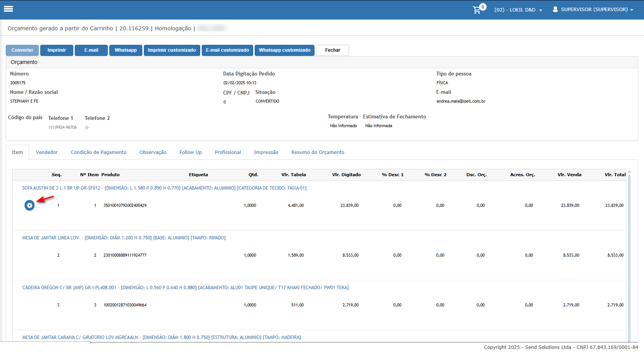This screenshot has width=644, height=352.
Task: Click the Vlr. Venda column header
Action: tap(570, 175)
